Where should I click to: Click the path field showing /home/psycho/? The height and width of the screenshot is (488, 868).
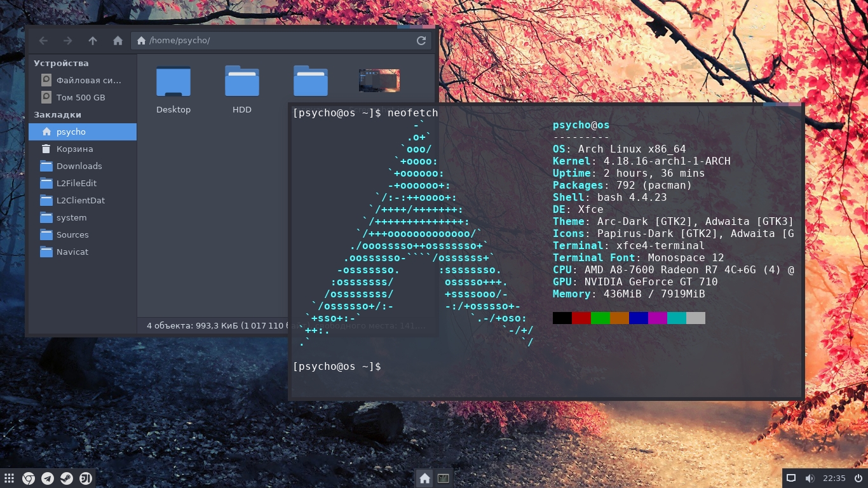coord(273,41)
